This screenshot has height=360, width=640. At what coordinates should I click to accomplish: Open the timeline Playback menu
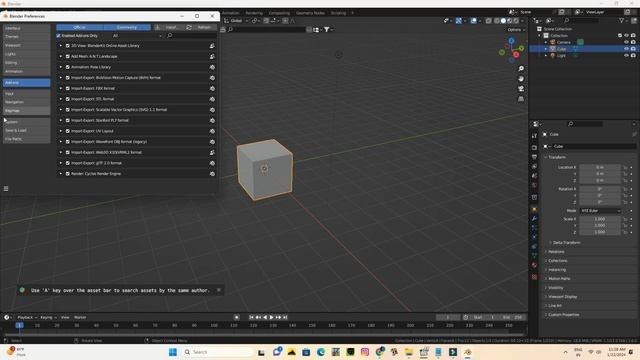[27, 317]
